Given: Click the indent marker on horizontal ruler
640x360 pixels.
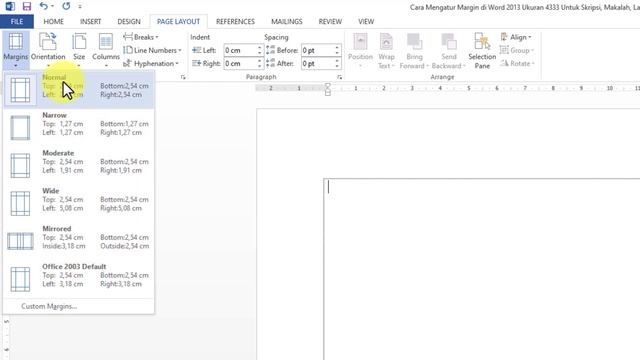Looking at the screenshot, I should (327, 89).
